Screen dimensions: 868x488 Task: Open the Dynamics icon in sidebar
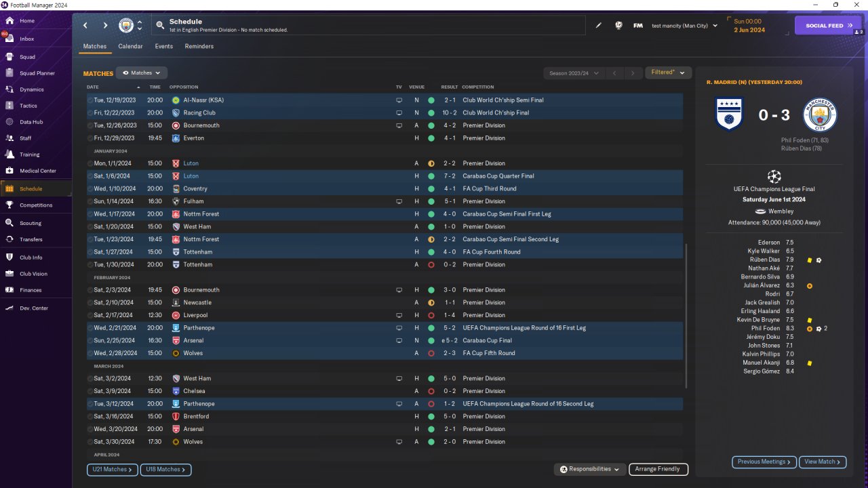[9, 89]
